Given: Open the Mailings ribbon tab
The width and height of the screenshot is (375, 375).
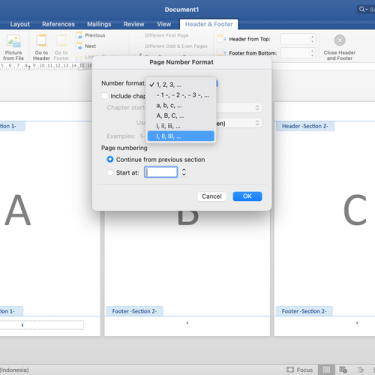Looking at the screenshot, I should 99,24.
